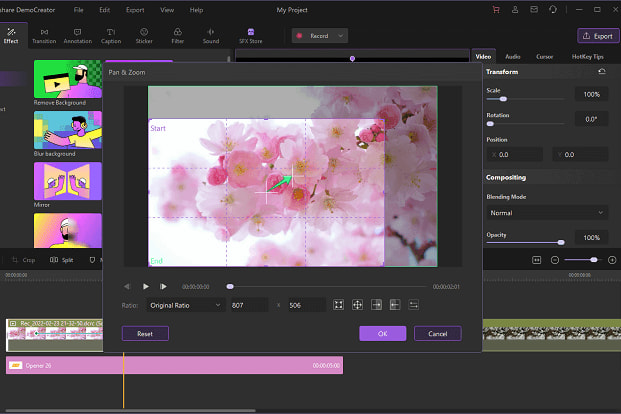Click the fit-to-frame icon beside the height field
Image resolution: width=621 pixels, height=414 pixels.
click(x=339, y=305)
